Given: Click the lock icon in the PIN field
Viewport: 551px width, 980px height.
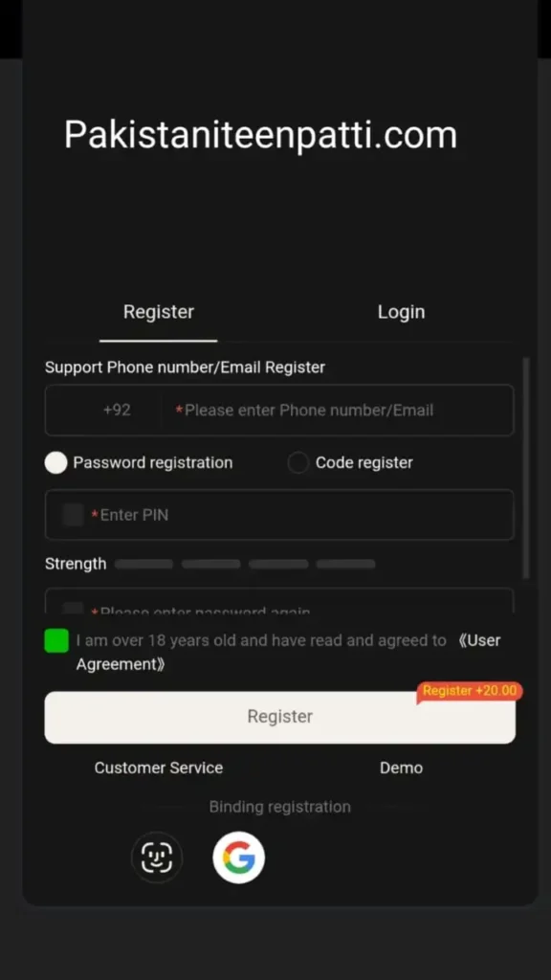Looking at the screenshot, I should click(x=73, y=515).
